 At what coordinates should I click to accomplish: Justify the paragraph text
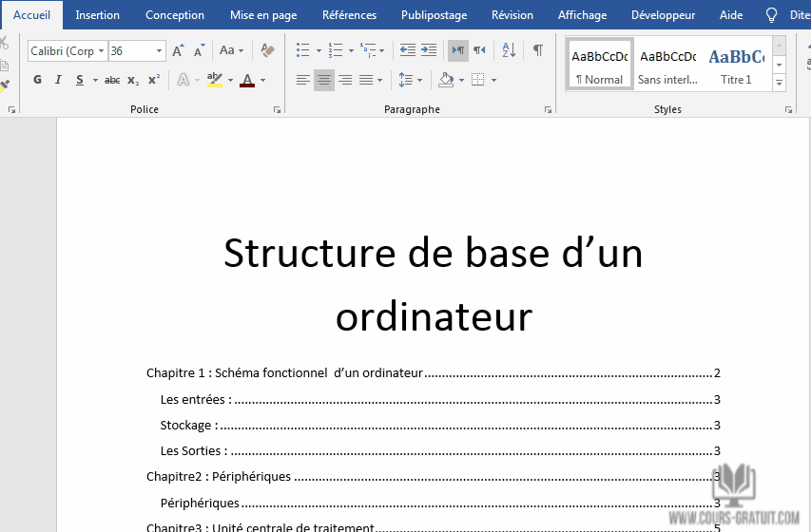point(366,80)
